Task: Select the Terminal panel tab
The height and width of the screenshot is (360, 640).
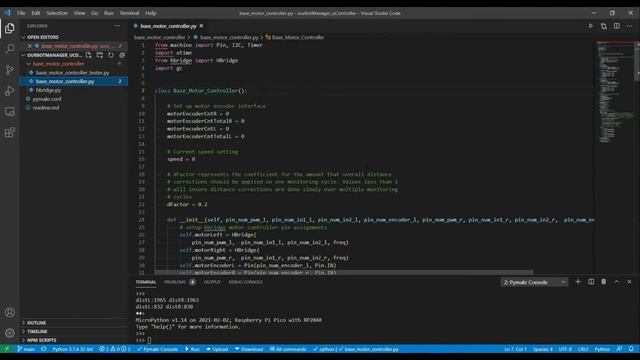Action: (x=146, y=282)
